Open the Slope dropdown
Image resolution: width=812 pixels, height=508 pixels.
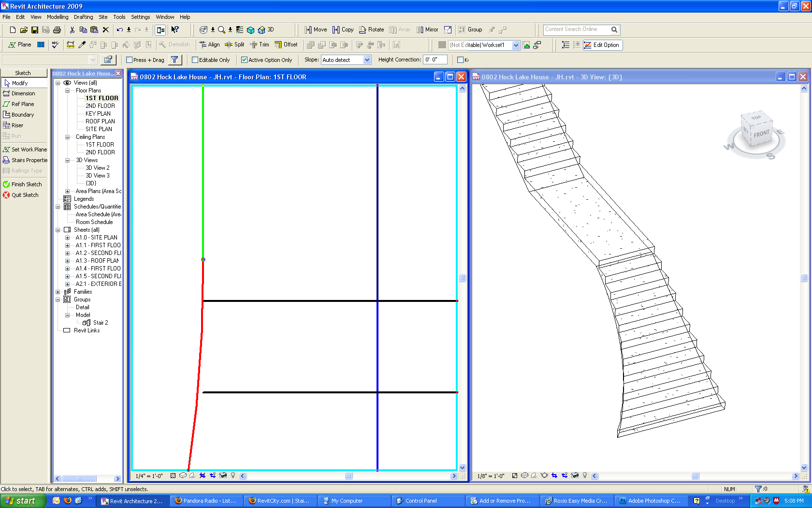(x=367, y=60)
